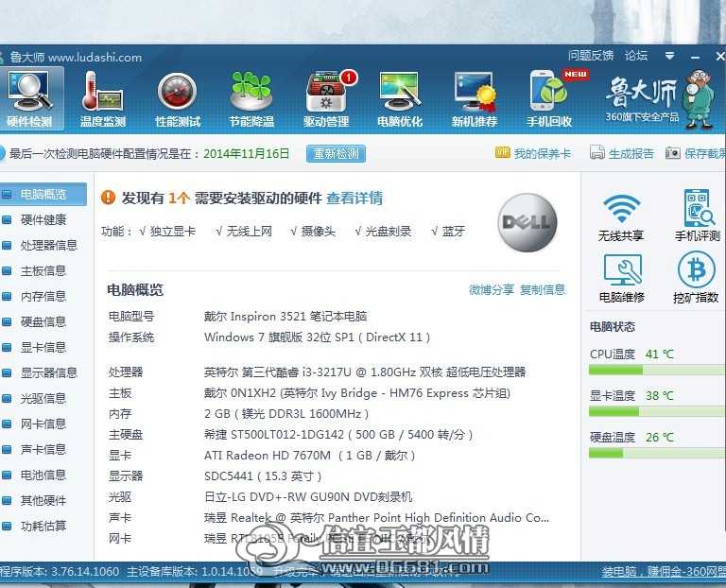
Task: Select 显卡信息 in the sidebar
Action: tap(43, 347)
